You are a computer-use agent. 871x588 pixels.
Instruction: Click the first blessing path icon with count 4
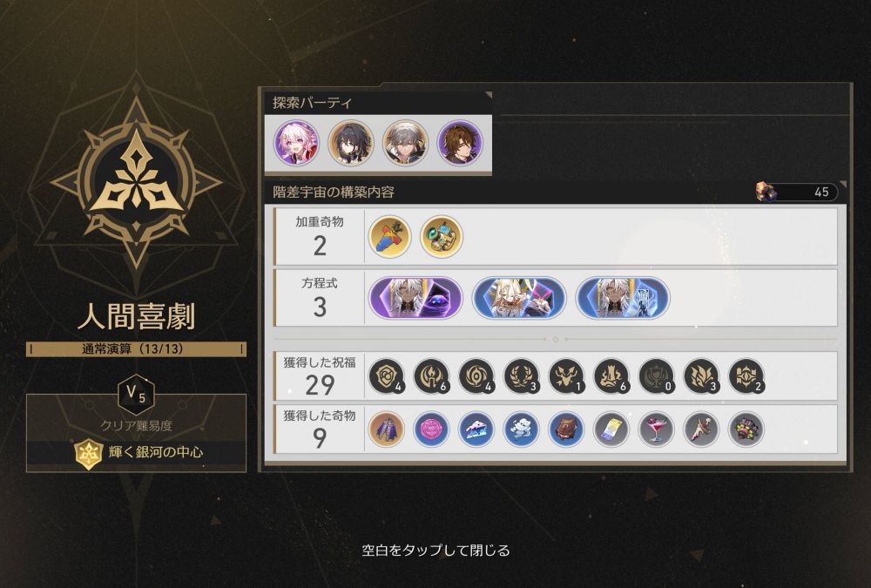pos(387,376)
